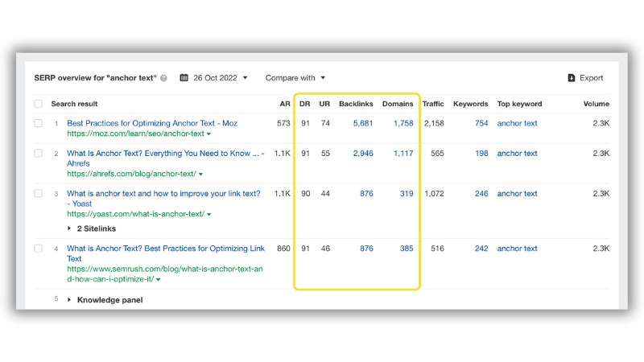
Task: Open the moz.com URL dropdown arrow
Action: tap(208, 134)
